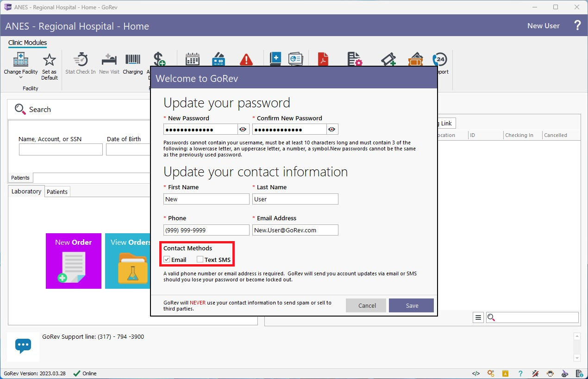This screenshot has height=379, width=588.
Task: Click the crossed-out bug status icon
Action: tap(535, 373)
